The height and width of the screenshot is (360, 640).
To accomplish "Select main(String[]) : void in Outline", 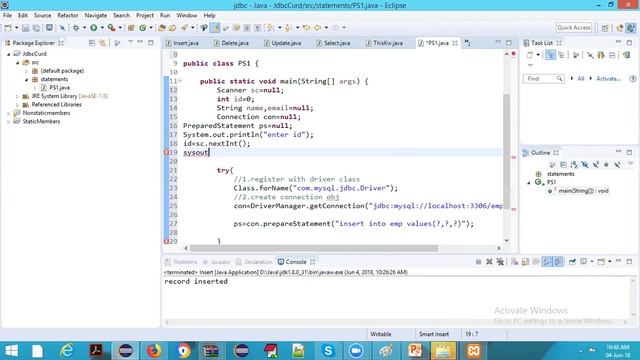I will click(583, 191).
